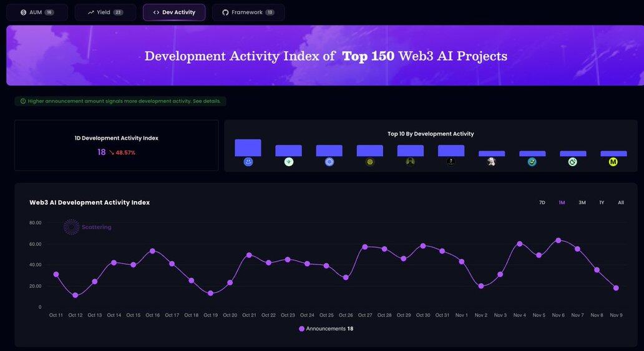Select the 1M time range option

562,203
